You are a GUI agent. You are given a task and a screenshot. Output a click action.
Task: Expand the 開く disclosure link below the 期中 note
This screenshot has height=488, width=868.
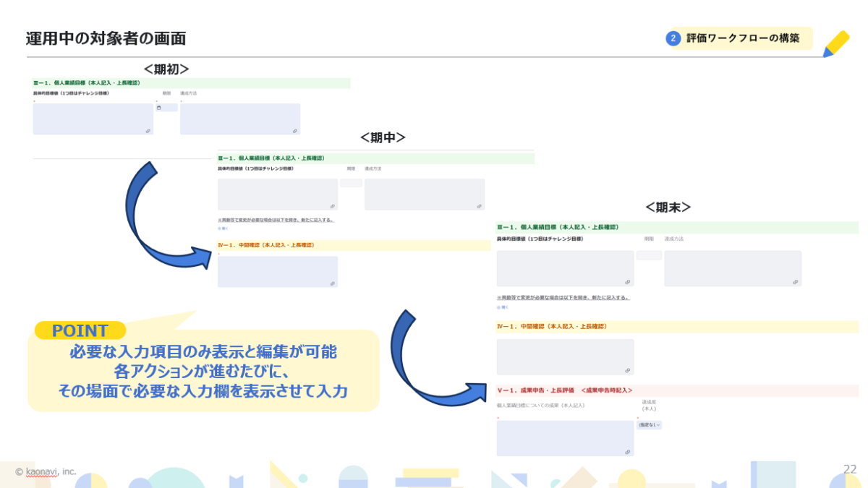pos(223,228)
